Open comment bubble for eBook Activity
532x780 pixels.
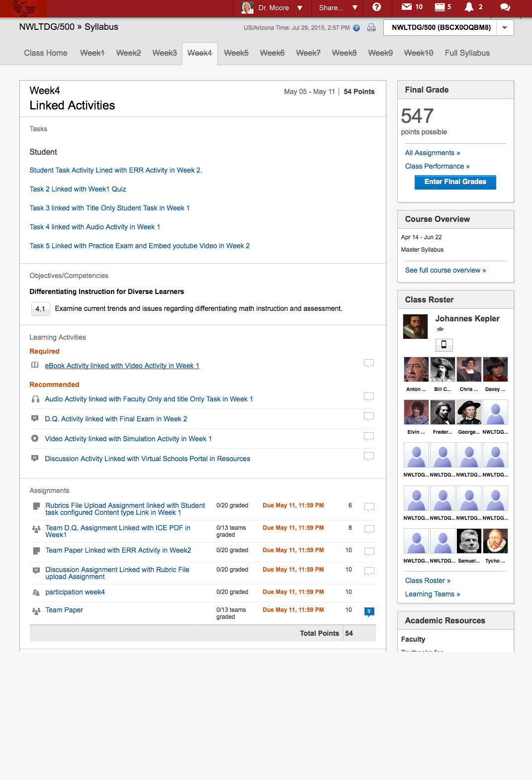coord(369,364)
